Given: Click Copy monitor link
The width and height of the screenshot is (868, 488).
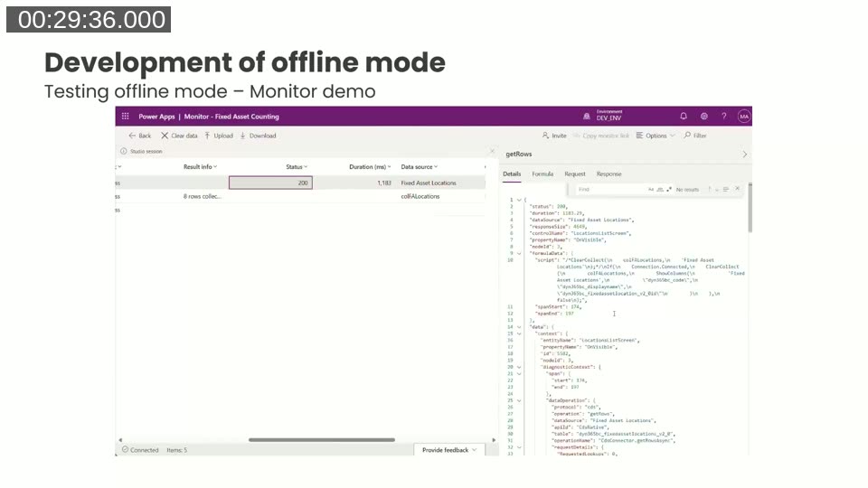Looking at the screenshot, I should click(600, 136).
